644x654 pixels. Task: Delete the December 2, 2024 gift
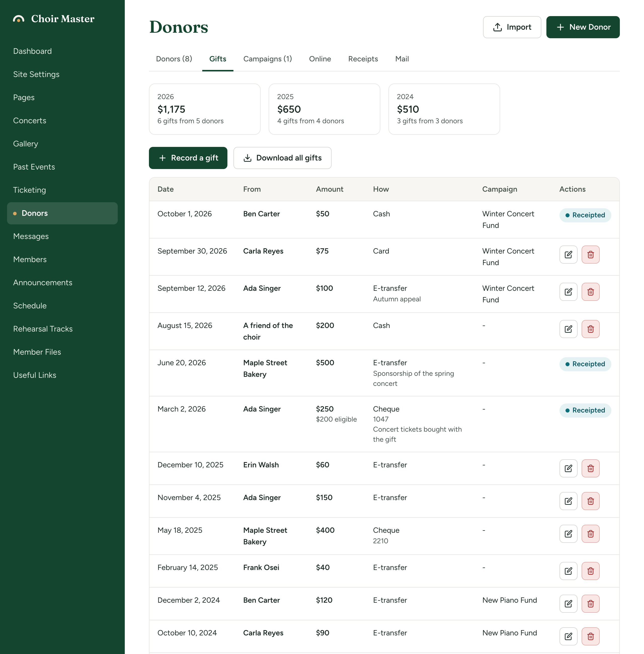point(591,604)
